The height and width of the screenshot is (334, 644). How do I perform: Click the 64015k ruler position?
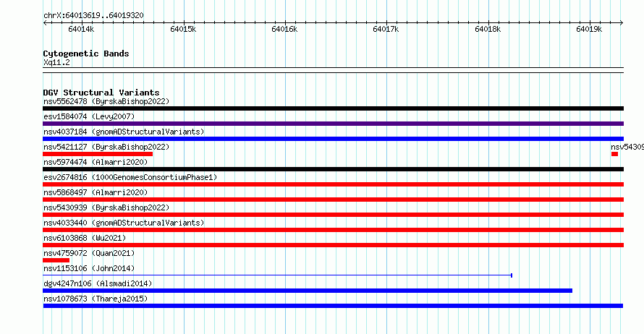[x=183, y=29]
